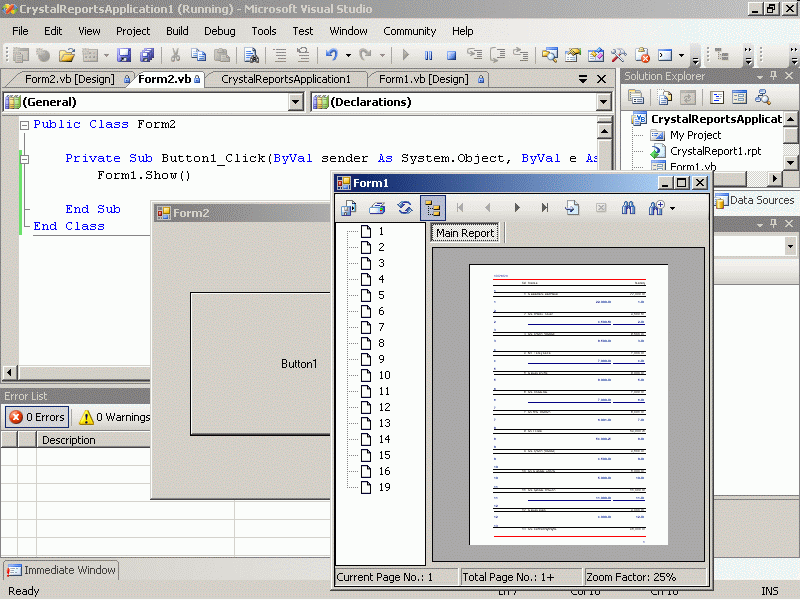Viewport: 800px width, 600px height.
Task: Export the report in Form1 viewer
Action: click(349, 208)
